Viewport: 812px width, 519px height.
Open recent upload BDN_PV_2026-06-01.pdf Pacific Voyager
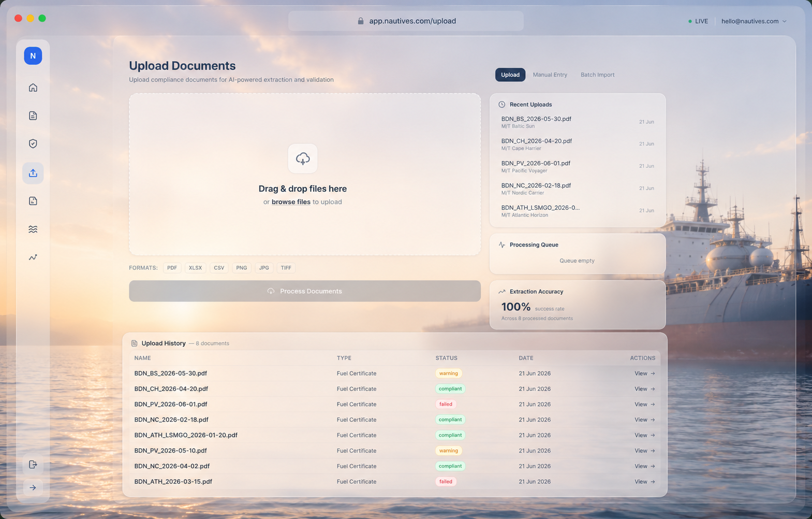577,167
